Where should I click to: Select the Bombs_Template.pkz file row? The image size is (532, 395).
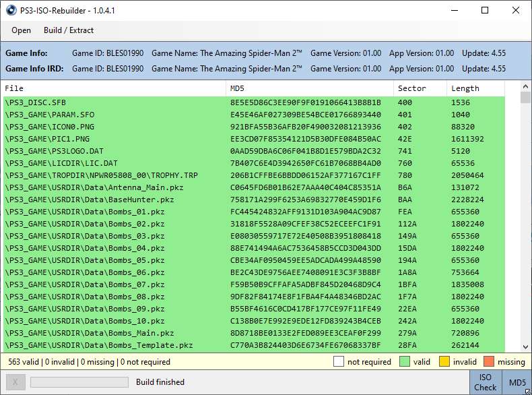[x=254, y=345]
